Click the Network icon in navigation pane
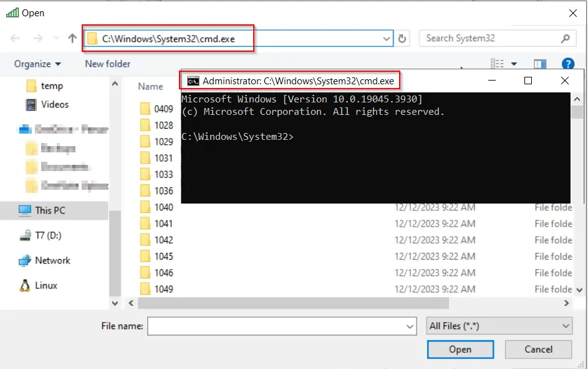 [25, 260]
